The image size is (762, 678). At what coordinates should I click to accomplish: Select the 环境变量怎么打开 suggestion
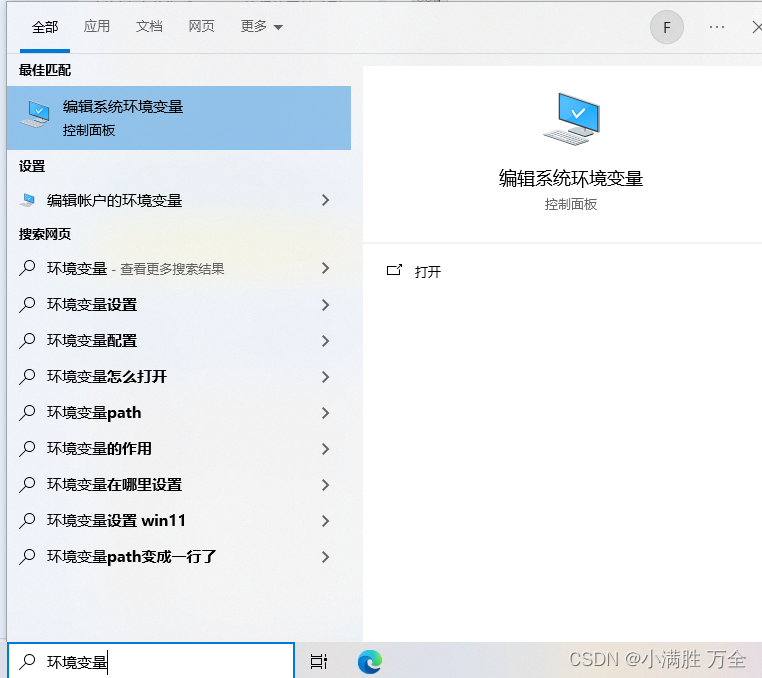(179, 377)
